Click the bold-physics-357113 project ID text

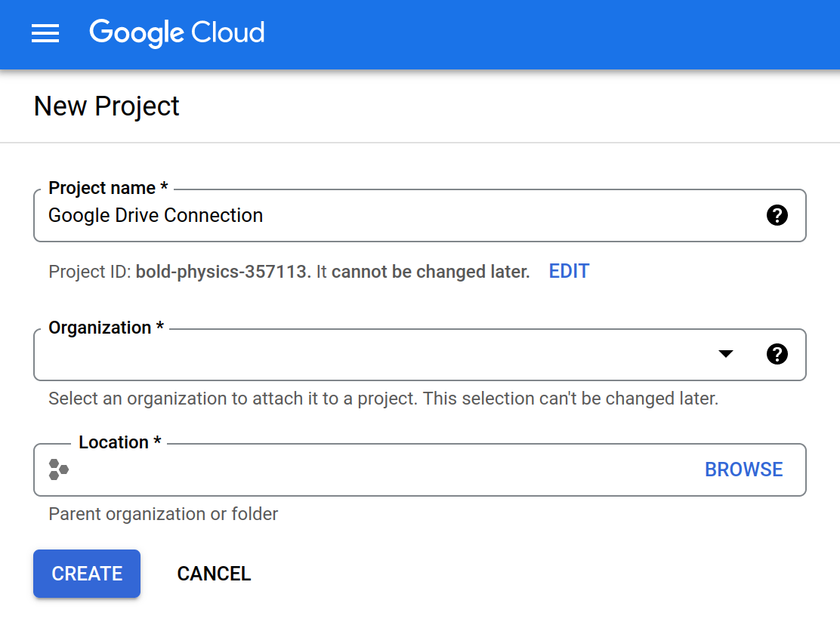pyautogui.click(x=223, y=272)
